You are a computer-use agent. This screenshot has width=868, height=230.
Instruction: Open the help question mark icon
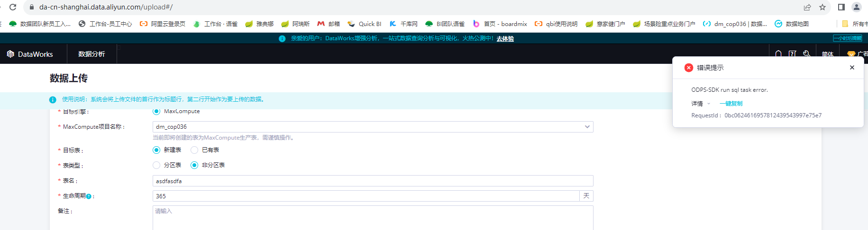pos(792,54)
